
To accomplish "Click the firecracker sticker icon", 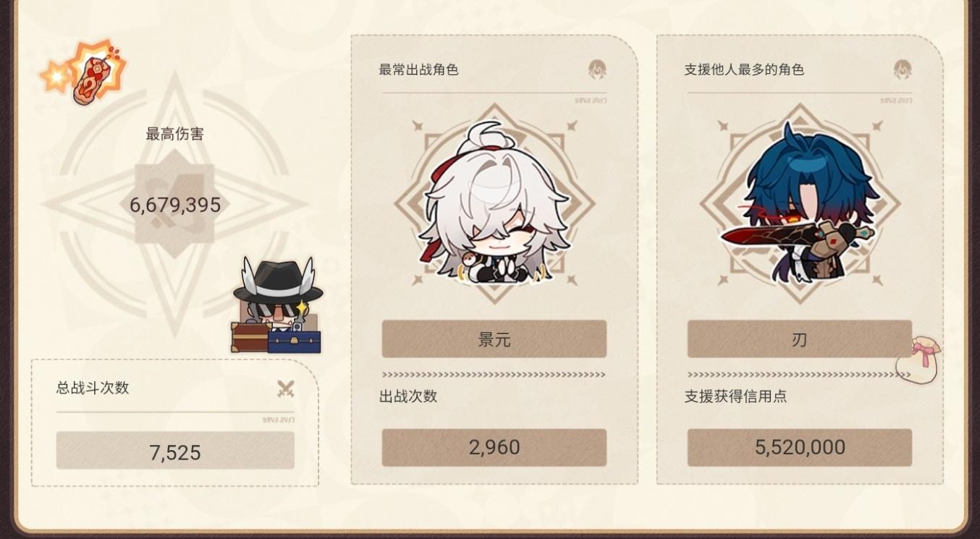I will pyautogui.click(x=84, y=72).
